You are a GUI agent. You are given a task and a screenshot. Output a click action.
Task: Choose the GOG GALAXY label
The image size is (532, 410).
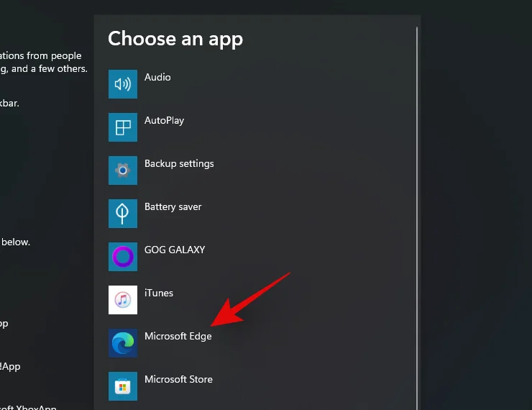click(x=175, y=250)
